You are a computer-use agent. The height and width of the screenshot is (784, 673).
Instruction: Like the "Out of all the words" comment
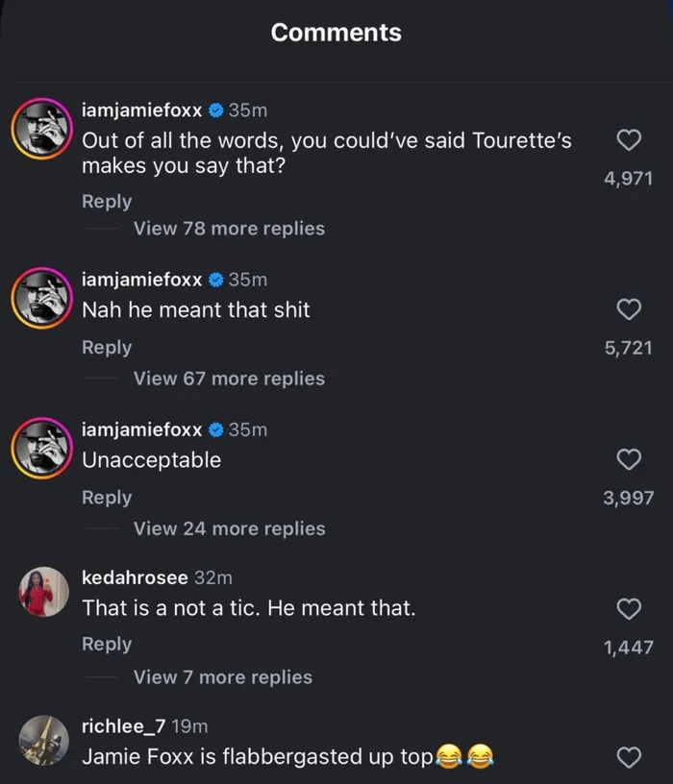(628, 141)
